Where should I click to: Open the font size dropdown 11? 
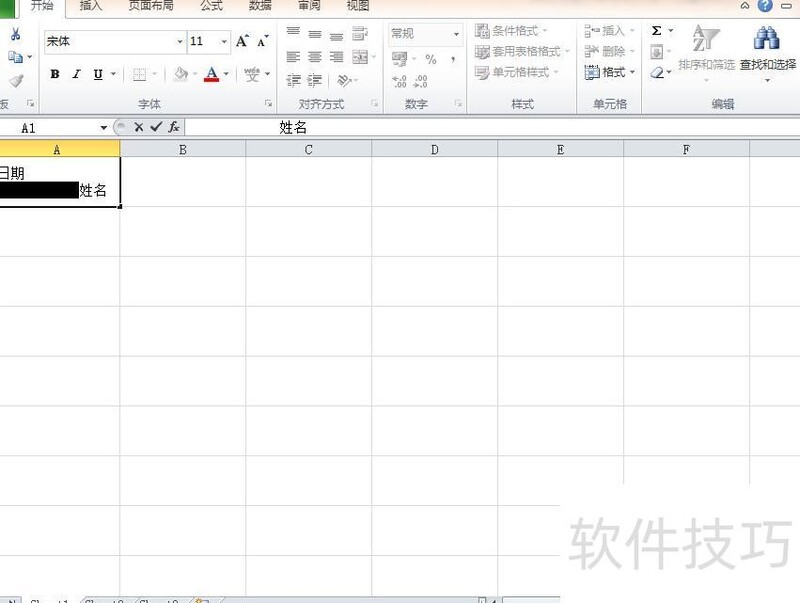click(224, 41)
